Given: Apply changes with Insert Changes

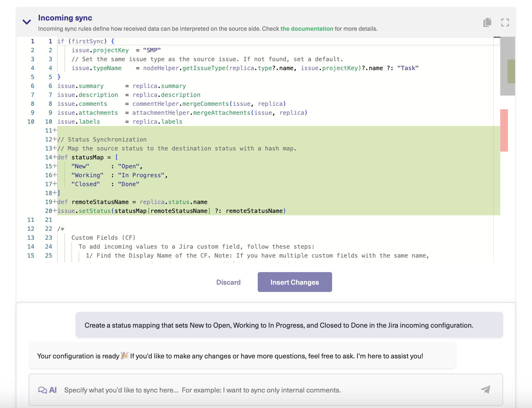Looking at the screenshot, I should [x=294, y=282].
